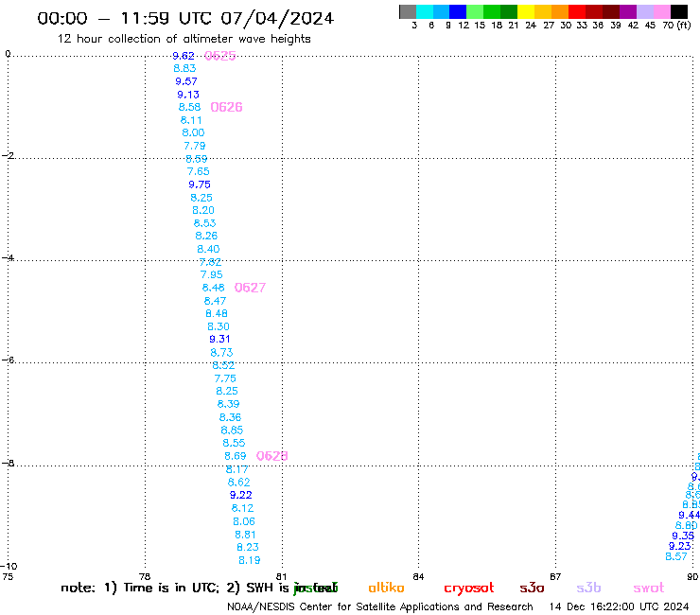Click the 9.35 value near right edge
The image size is (700, 615).
pyautogui.click(x=683, y=536)
